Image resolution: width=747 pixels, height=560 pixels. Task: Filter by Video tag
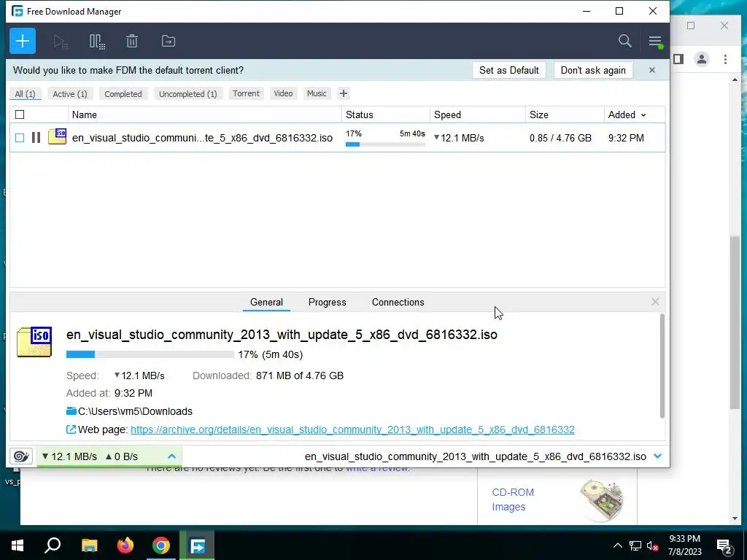pos(284,93)
